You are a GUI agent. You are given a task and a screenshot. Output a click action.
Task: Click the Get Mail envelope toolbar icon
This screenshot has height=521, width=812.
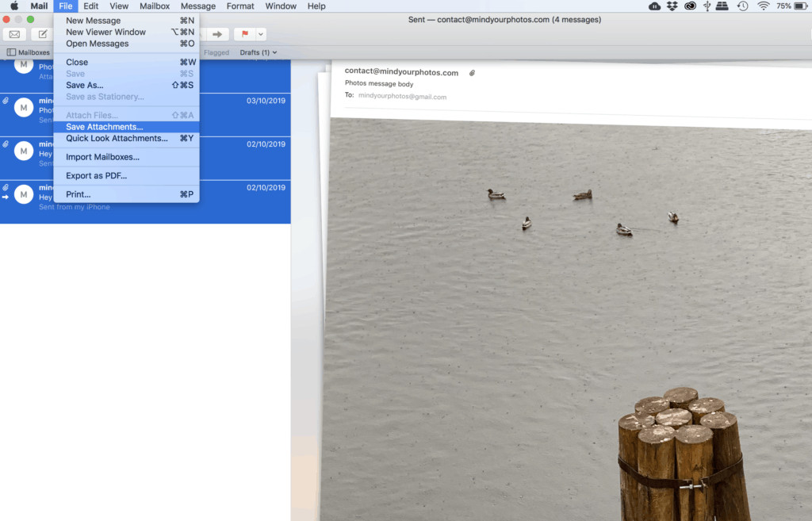point(14,34)
